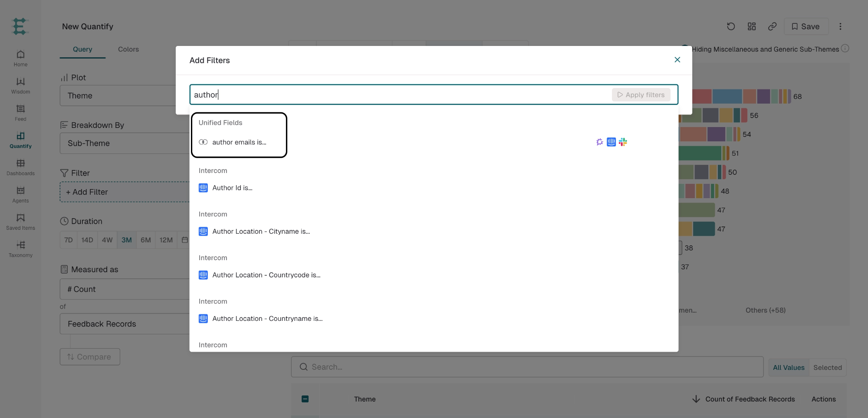This screenshot has width=868, height=418.
Task: Open the Theme plot dropdown
Action: [125, 95]
